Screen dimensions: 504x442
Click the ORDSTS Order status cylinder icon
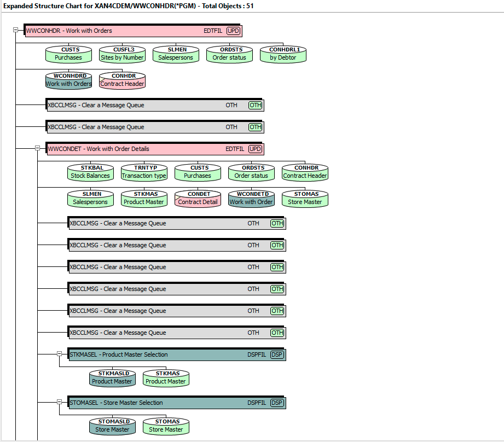[x=229, y=54]
